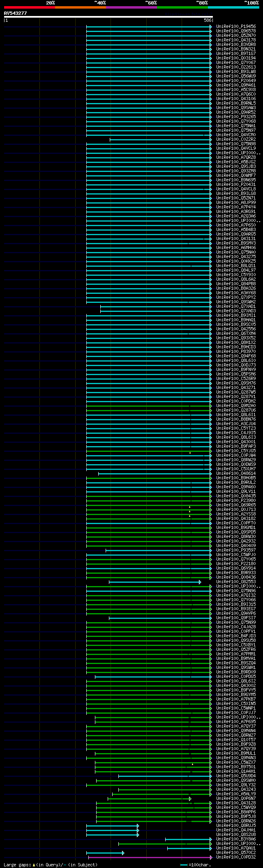This screenshot has width=263, height=868.
Task: Select the UniRef100_C0PFT0 label
Action: pyautogui.click(x=236, y=523)
